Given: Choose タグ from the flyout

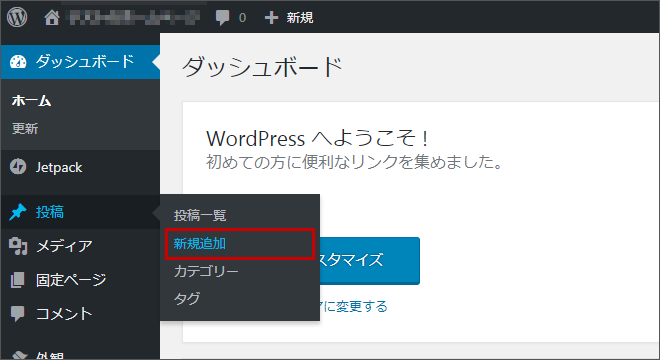Looking at the screenshot, I should [x=187, y=299].
